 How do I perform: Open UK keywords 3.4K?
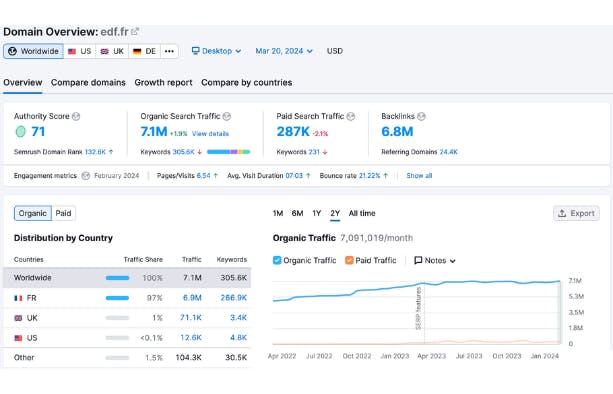[238, 318]
